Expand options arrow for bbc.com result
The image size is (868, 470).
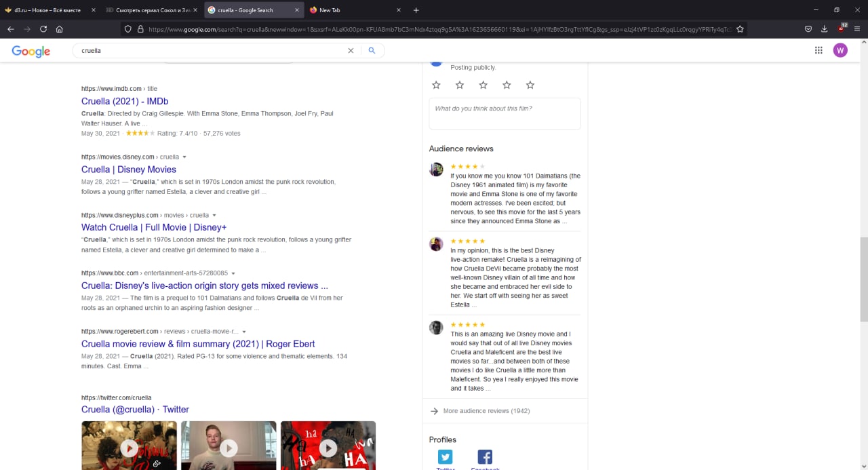(x=233, y=273)
